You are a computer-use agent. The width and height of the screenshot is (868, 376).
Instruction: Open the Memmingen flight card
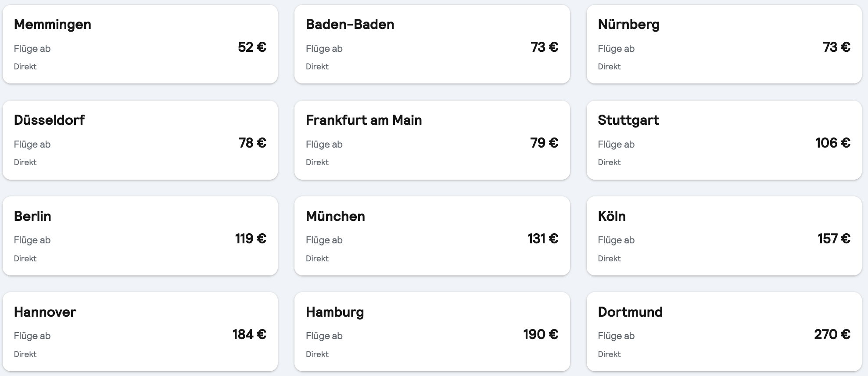point(140,44)
